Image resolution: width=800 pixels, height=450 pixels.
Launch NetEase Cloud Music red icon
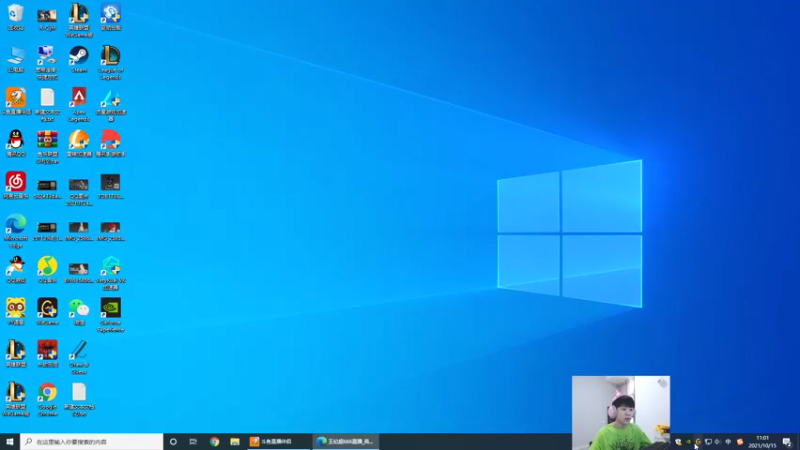[16, 185]
